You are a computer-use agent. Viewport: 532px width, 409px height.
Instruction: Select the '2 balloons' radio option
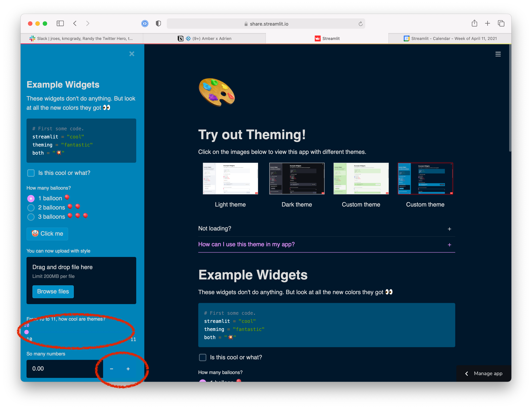coord(31,208)
